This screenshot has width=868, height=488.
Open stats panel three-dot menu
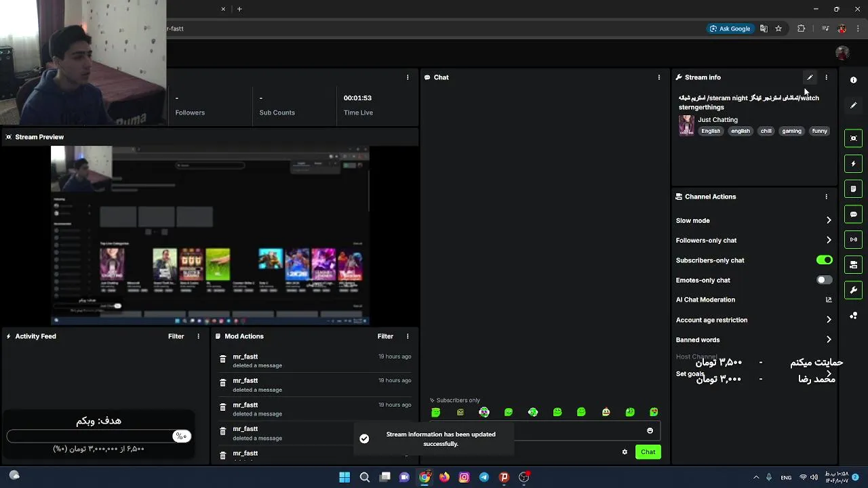[408, 77]
